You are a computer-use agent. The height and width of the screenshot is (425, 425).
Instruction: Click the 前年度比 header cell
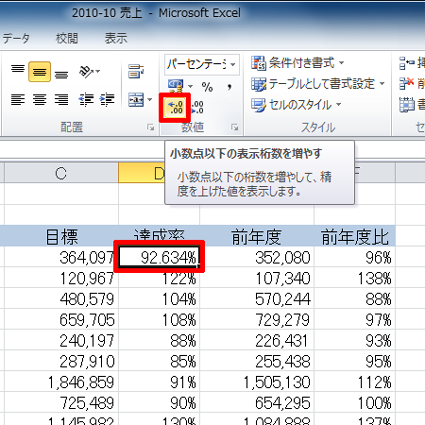click(355, 236)
